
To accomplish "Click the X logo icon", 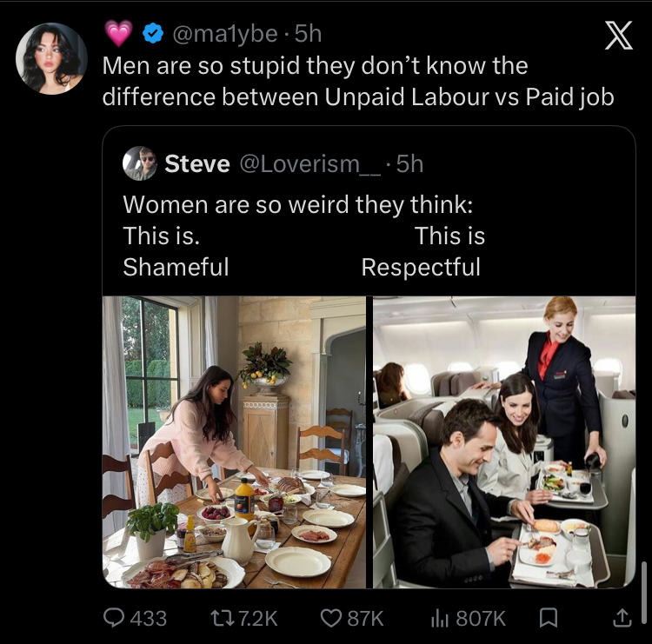I will pos(618,38).
